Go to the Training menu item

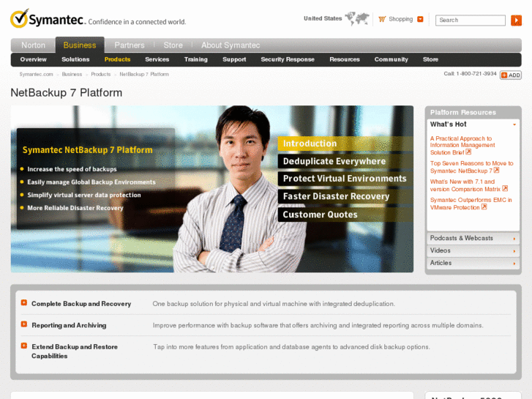click(196, 59)
